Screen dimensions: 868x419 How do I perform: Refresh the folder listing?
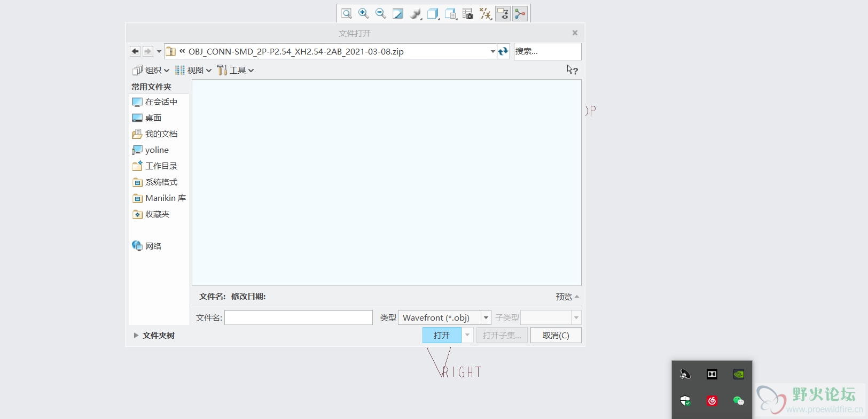[x=503, y=51]
